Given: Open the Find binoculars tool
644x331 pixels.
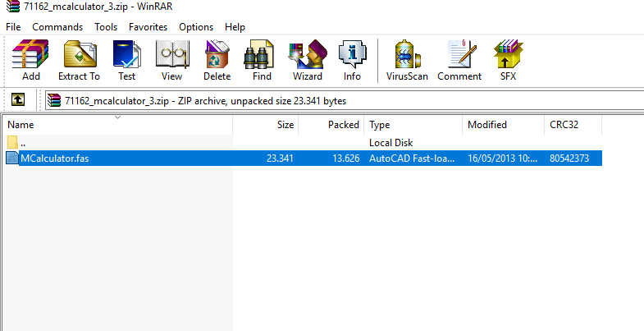Looking at the screenshot, I should 262,61.
